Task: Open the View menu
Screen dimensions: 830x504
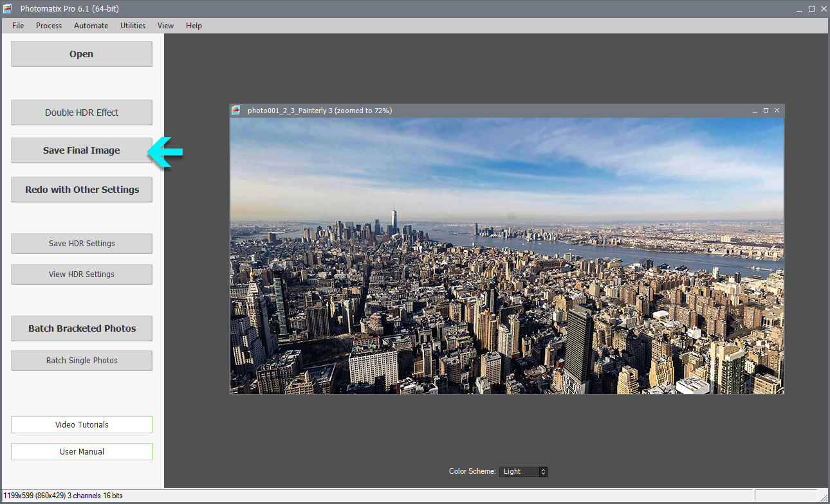Action: tap(165, 26)
